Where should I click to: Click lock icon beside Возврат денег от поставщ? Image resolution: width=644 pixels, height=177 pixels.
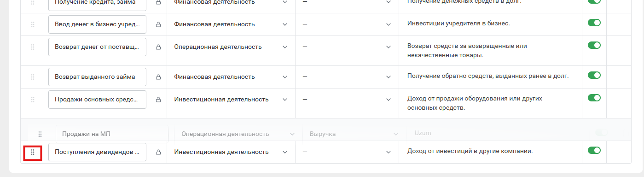158,47
